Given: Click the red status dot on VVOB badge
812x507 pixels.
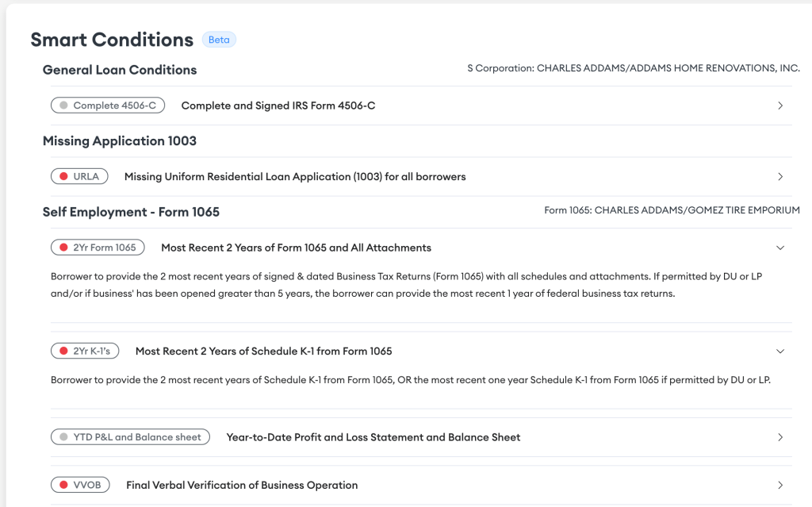Looking at the screenshot, I should [x=63, y=484].
